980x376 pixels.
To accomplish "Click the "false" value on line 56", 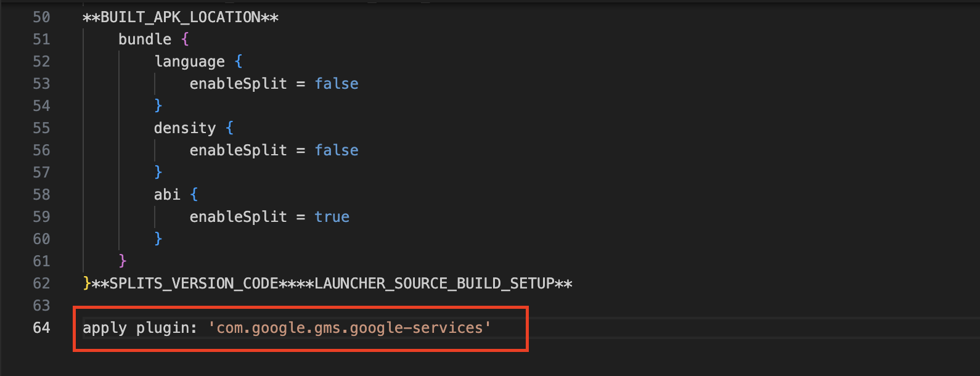I will tap(336, 150).
